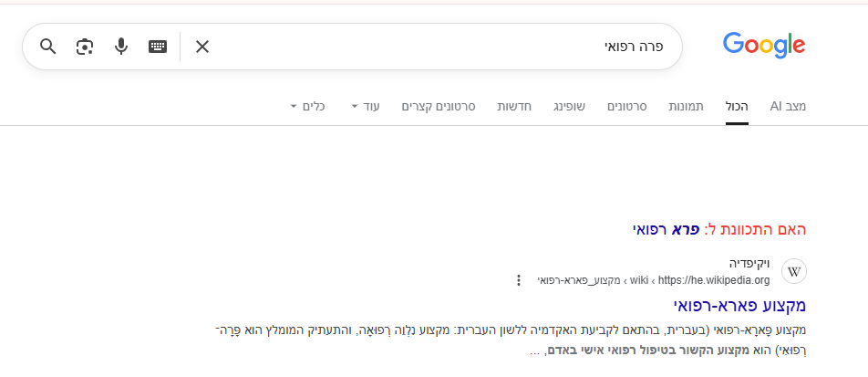Switch to the תמונות (Images) tab
The image size is (868, 377).
tap(685, 107)
